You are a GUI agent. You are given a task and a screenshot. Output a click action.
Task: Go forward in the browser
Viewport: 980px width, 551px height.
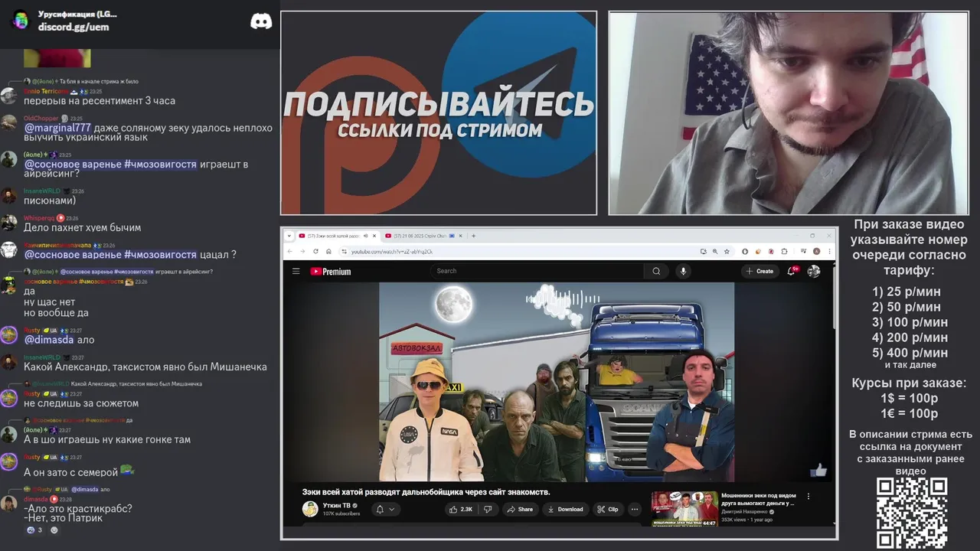(x=302, y=251)
